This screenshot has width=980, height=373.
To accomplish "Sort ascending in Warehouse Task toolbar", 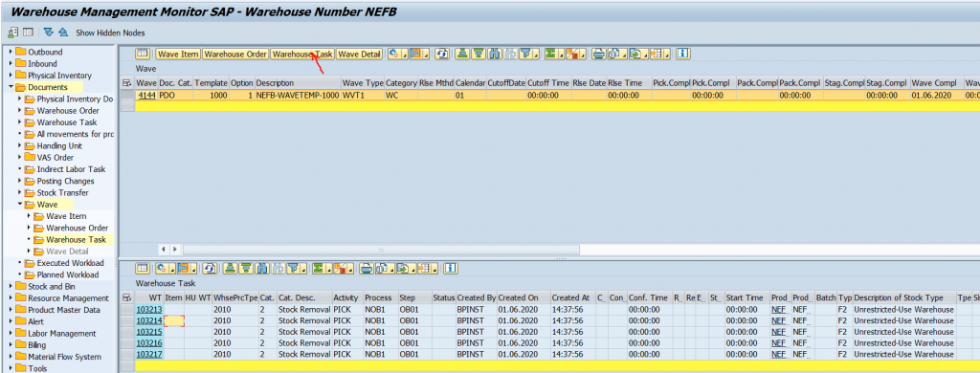I will [x=231, y=268].
